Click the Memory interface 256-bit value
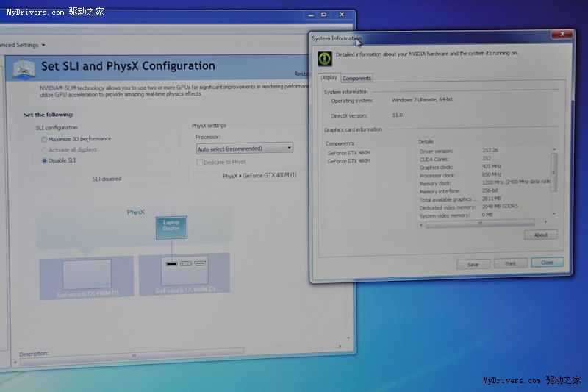This screenshot has width=588, height=392. pos(490,190)
